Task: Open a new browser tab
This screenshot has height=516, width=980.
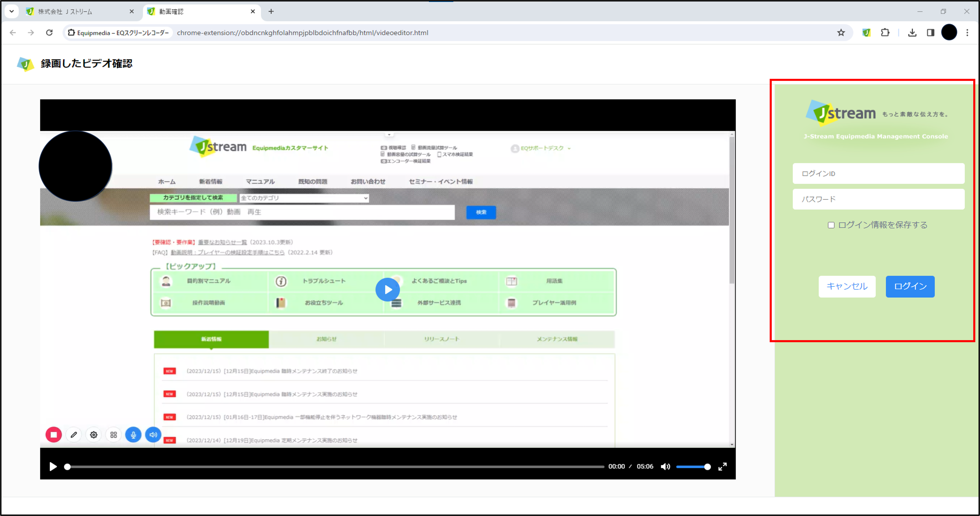Action: tap(271, 11)
